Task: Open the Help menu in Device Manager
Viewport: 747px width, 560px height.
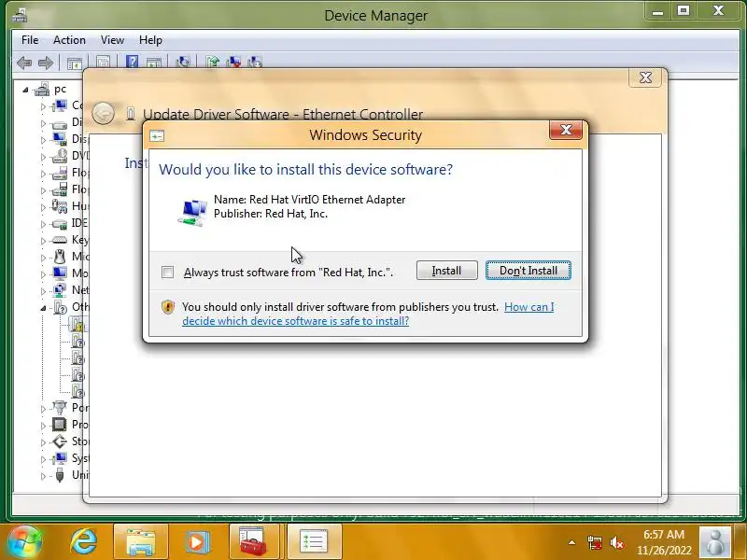Action: (x=150, y=40)
